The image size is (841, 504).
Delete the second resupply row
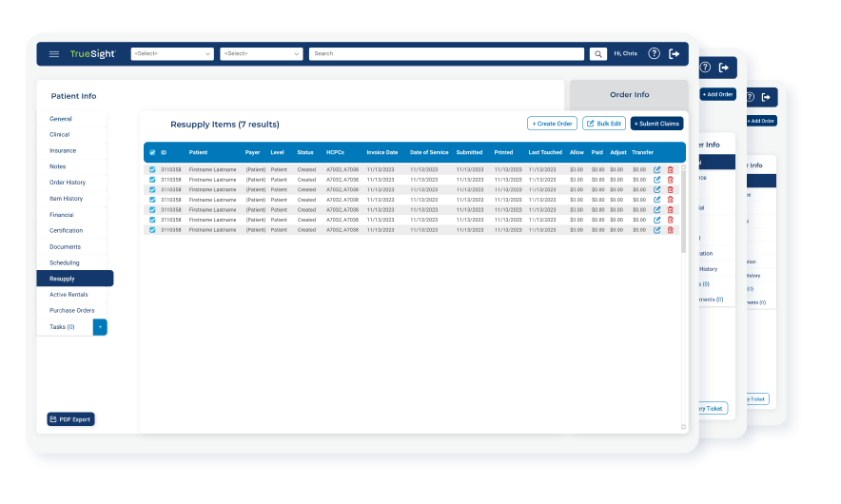670,180
